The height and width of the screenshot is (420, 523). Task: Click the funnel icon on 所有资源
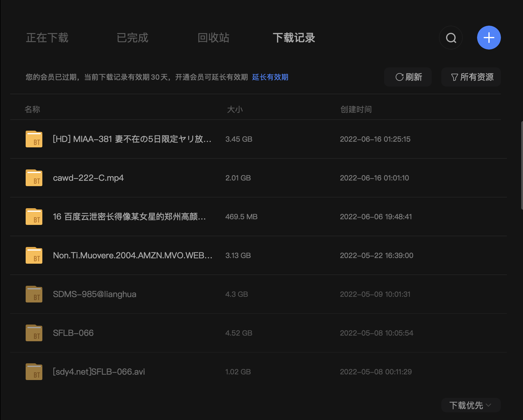point(454,77)
